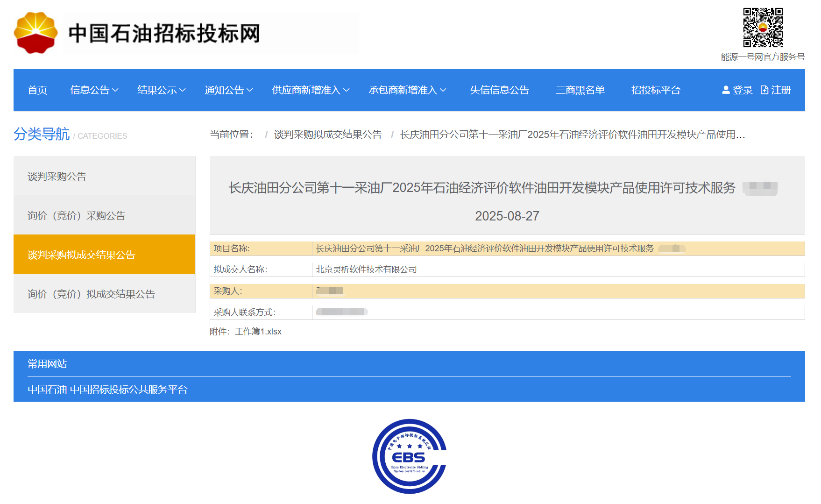Open 三商黑名单 page
This screenshot has width=821, height=504.
(580, 90)
